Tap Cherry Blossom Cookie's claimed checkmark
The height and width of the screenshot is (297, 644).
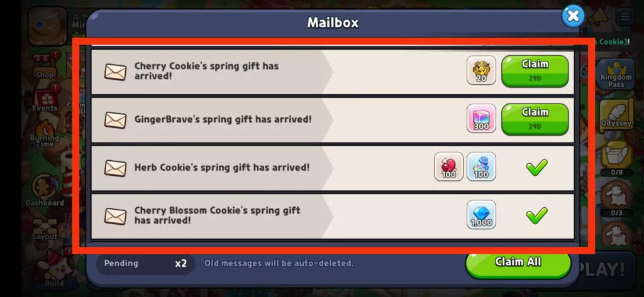(x=537, y=215)
